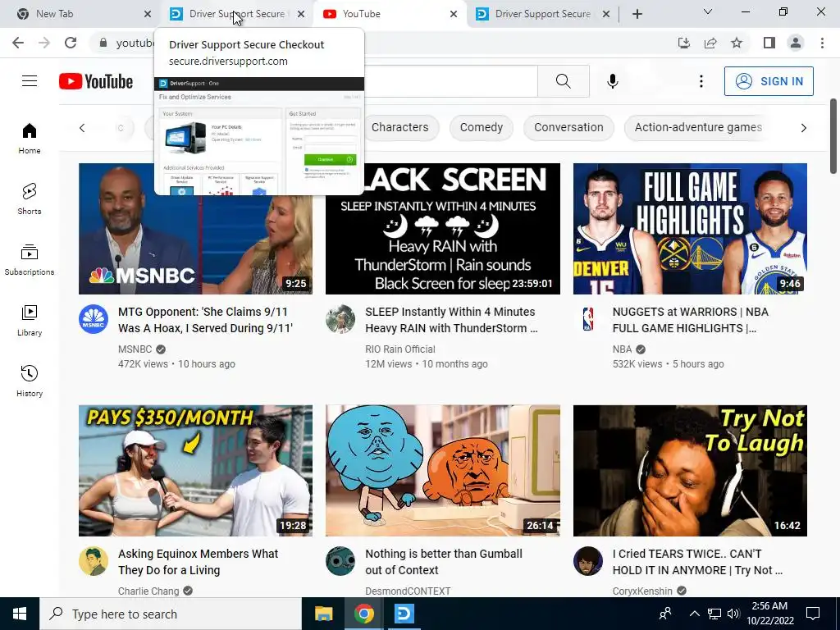840x630 pixels.
Task: Click the search magnifier button
Action: click(563, 81)
